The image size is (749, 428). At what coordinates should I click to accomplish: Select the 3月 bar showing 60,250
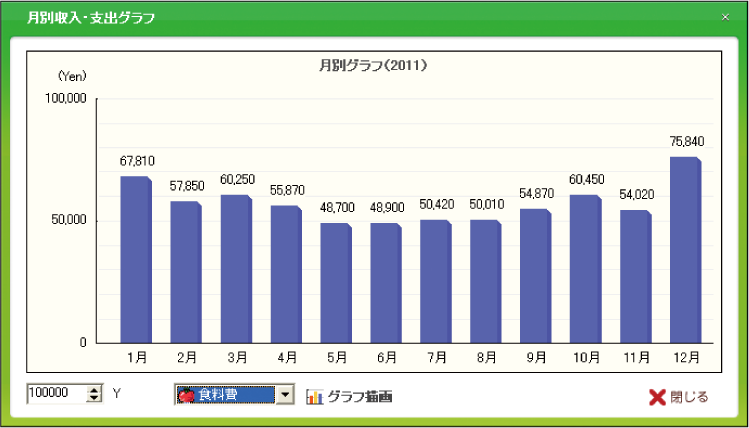[235, 269]
